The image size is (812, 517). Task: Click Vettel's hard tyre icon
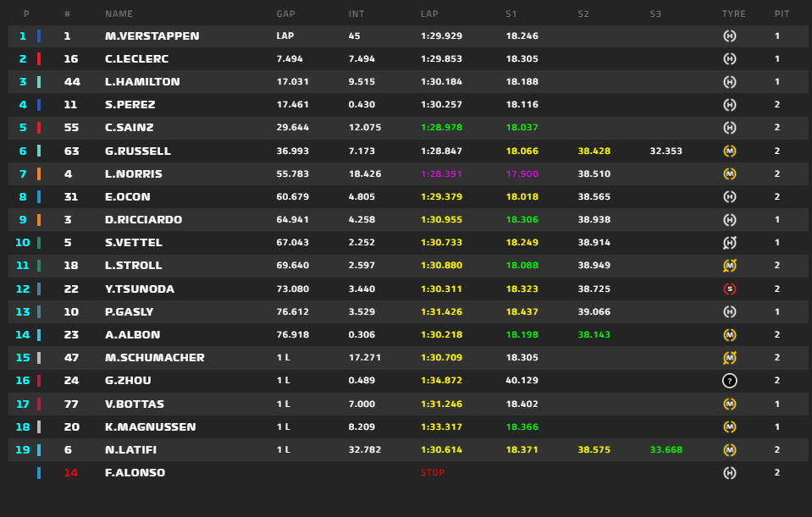pos(729,244)
